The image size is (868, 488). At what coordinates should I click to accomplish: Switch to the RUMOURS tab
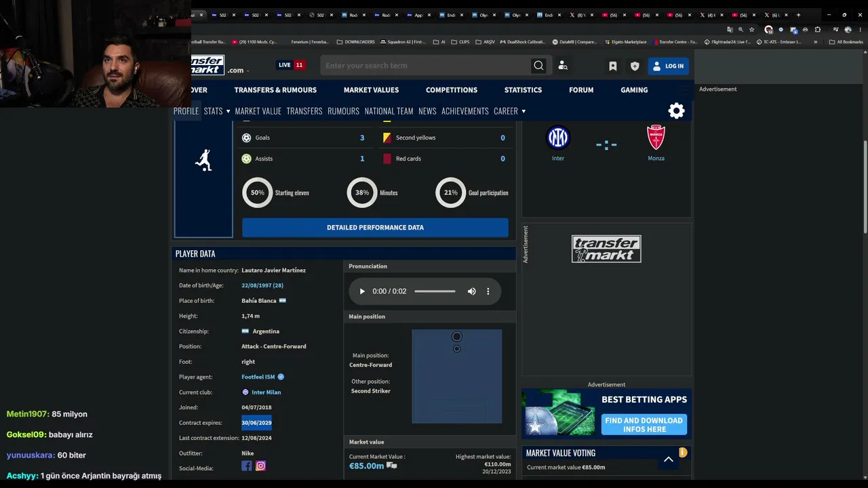pos(343,111)
